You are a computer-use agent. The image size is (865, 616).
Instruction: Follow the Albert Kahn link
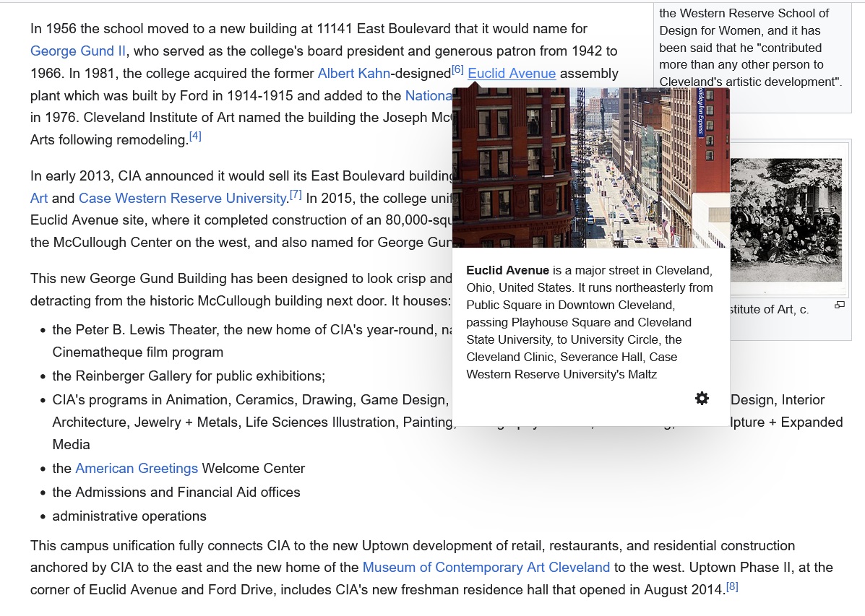tap(353, 74)
